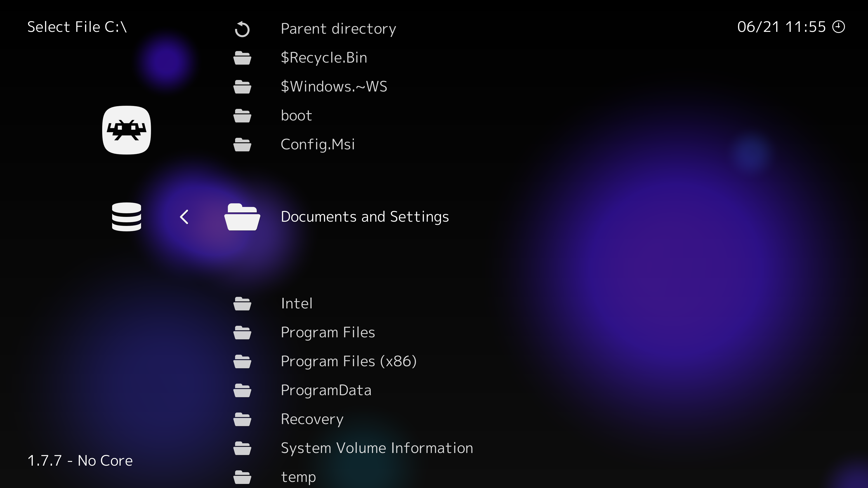Open the Program Files directory

point(328,332)
